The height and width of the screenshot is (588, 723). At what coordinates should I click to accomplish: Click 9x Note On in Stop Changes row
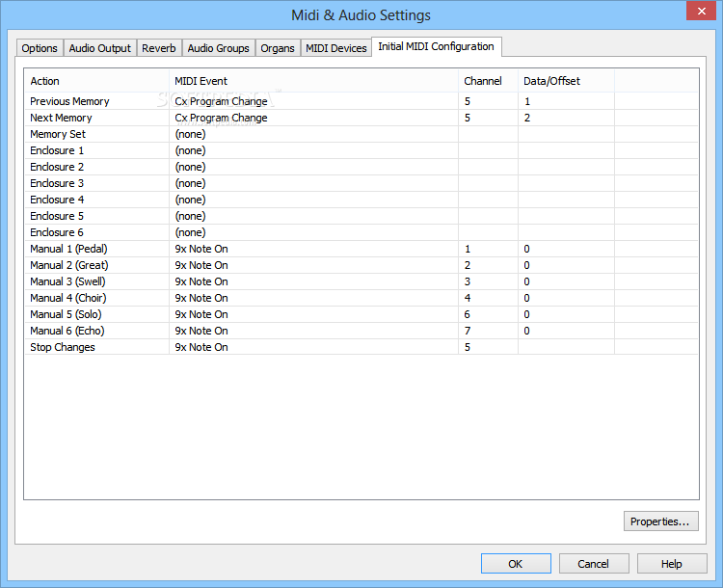[x=201, y=347]
